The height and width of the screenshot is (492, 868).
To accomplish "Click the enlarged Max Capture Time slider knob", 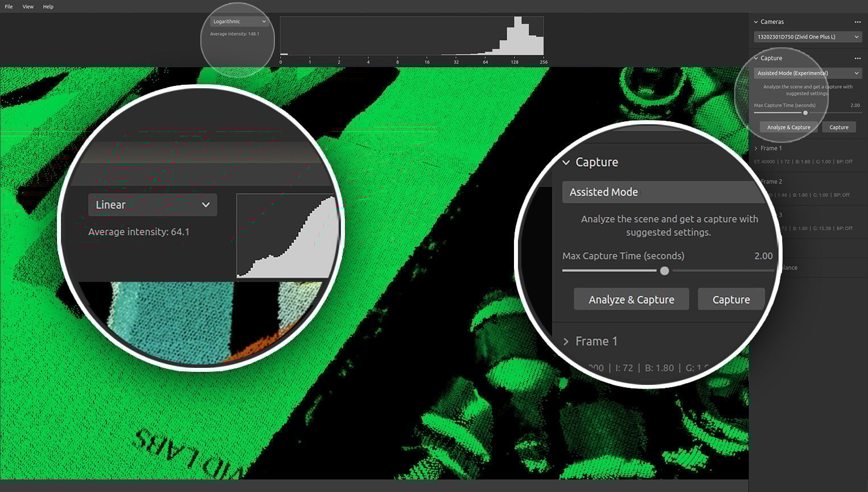I will coord(664,271).
